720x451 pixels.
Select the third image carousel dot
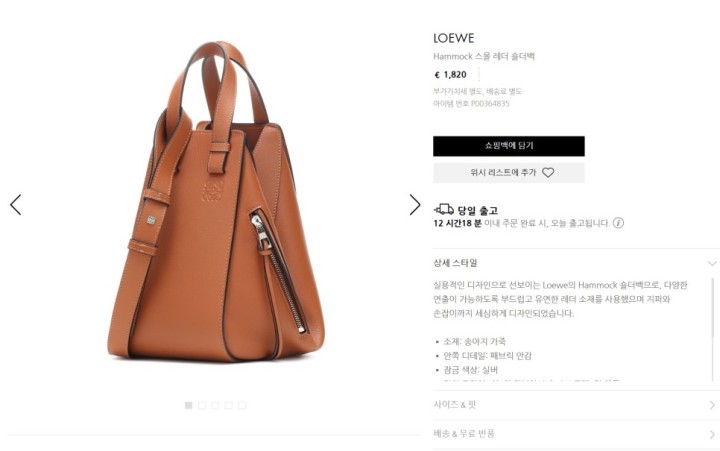[215, 405]
